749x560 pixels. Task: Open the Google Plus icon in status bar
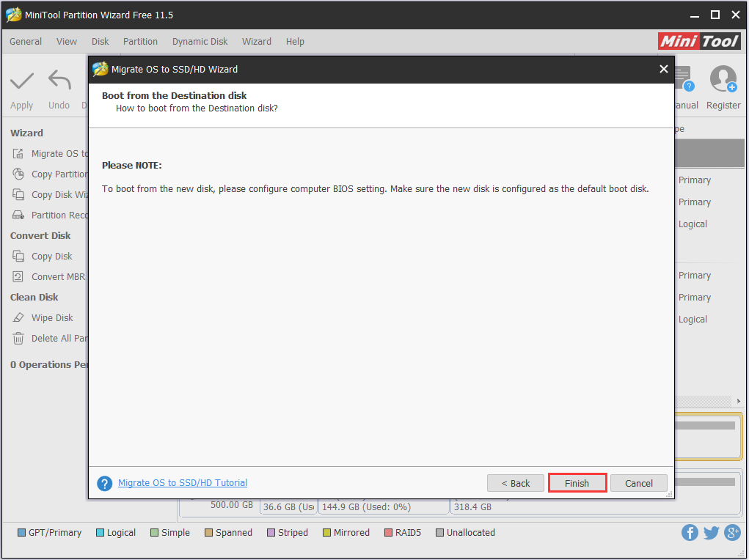tap(732, 533)
